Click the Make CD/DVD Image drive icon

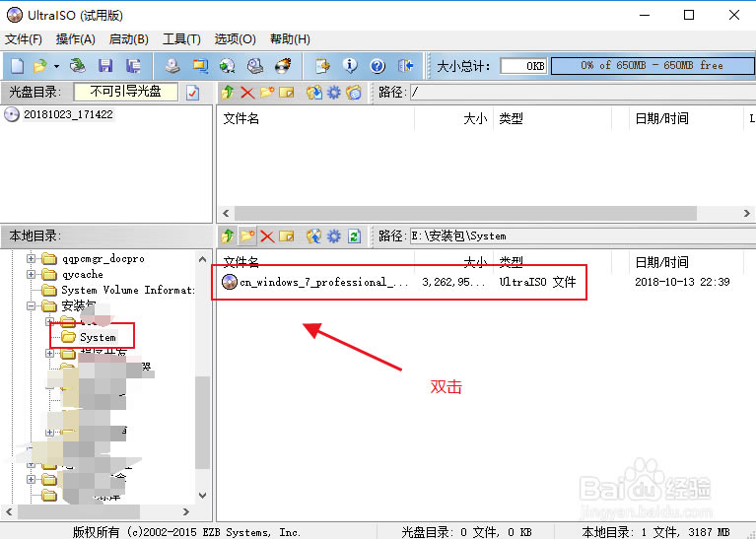tap(172, 66)
